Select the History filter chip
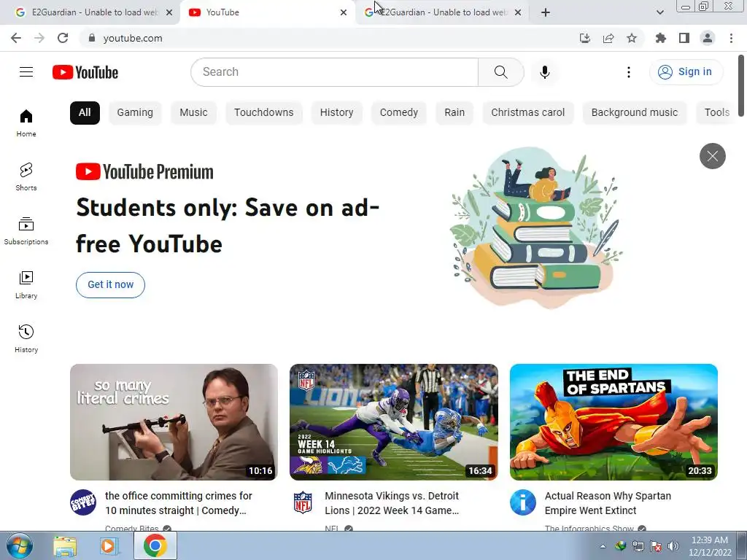Viewport: 747px width, 560px height. point(337,113)
